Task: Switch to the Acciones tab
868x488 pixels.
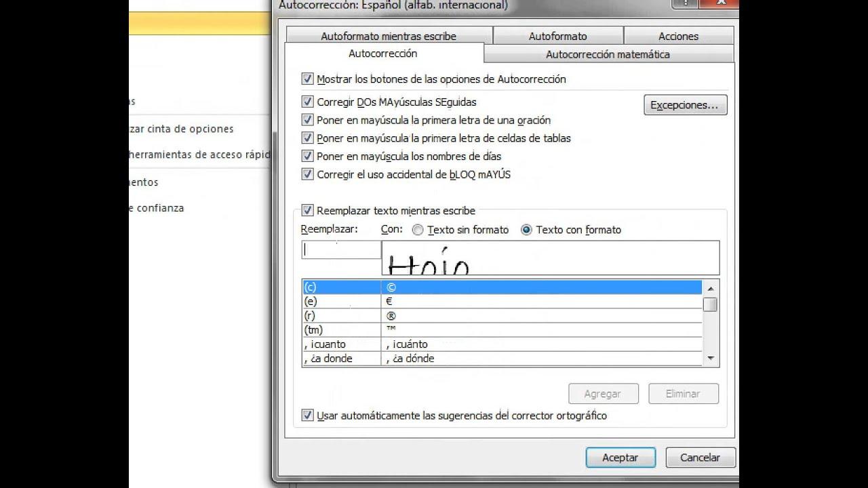Action: (678, 36)
